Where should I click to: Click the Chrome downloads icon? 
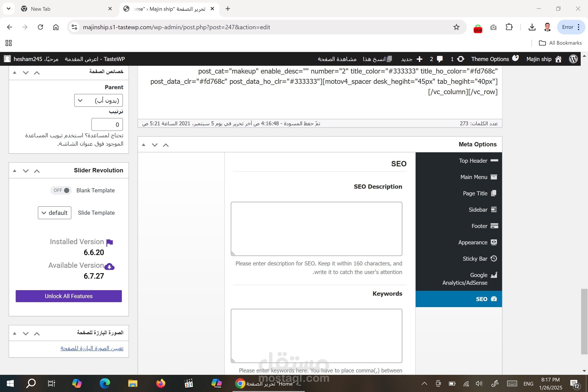point(532,27)
